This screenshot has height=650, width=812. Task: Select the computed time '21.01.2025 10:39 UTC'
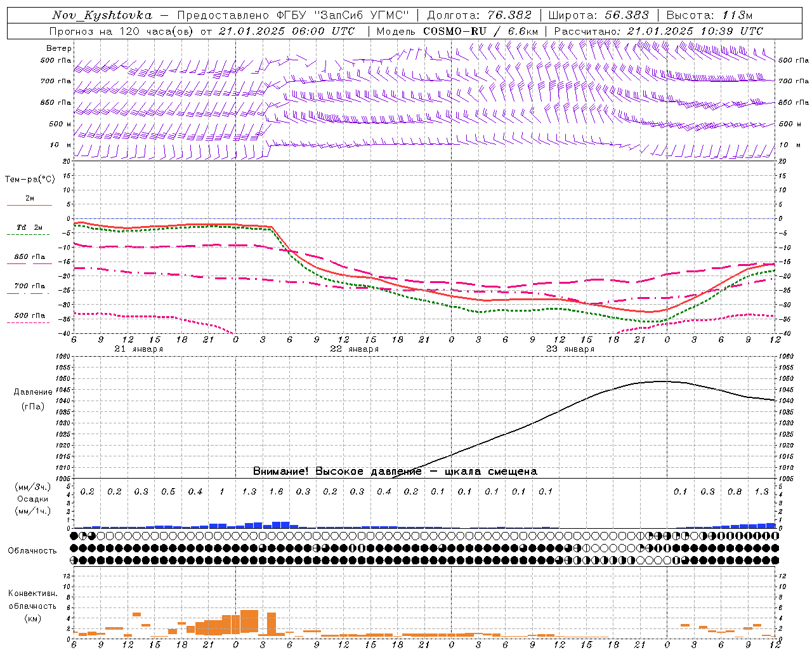tap(695, 31)
